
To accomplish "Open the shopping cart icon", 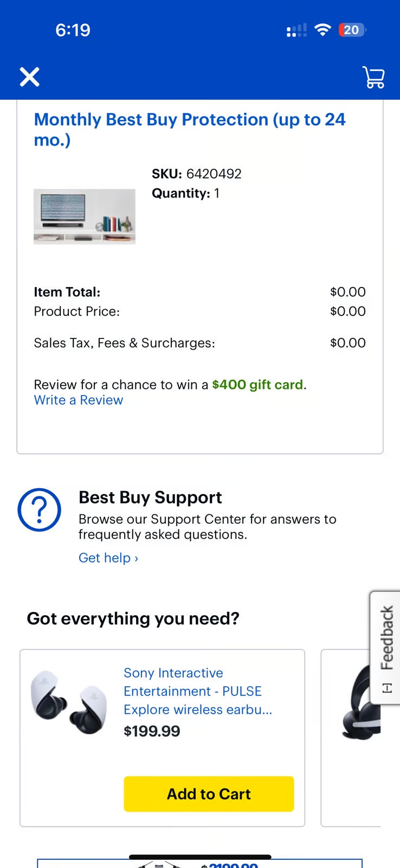I will [x=373, y=77].
